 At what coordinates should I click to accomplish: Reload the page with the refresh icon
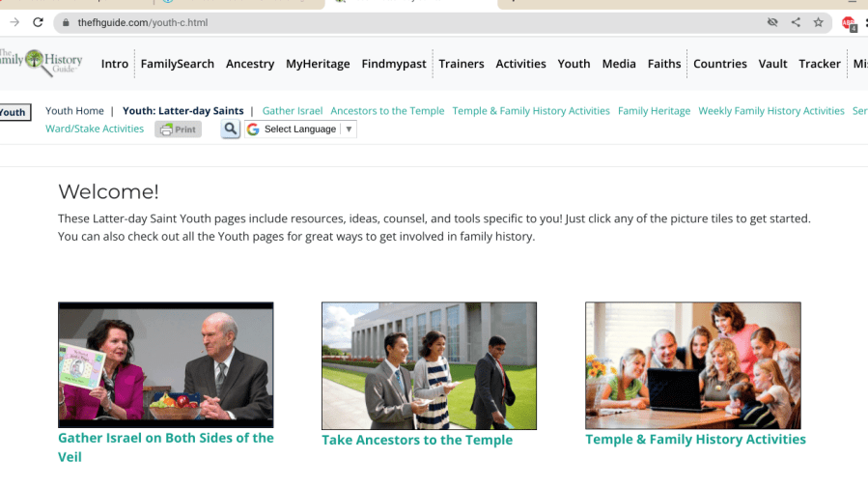(x=39, y=22)
